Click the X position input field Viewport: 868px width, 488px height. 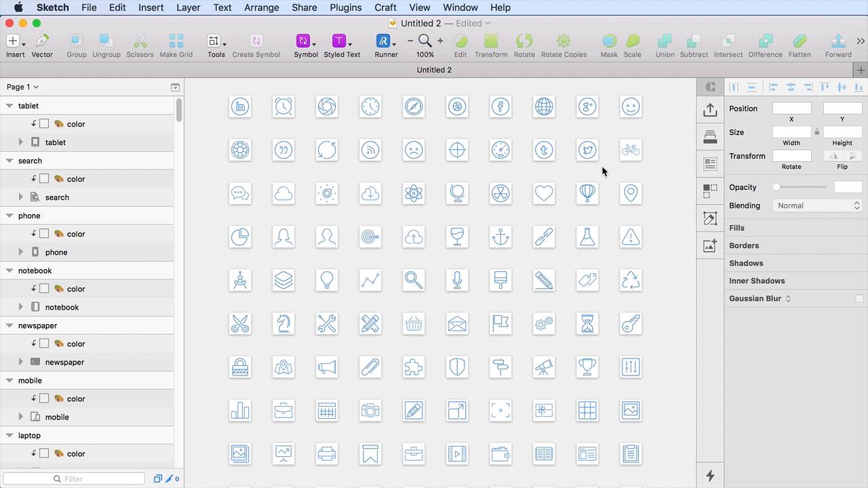click(791, 108)
